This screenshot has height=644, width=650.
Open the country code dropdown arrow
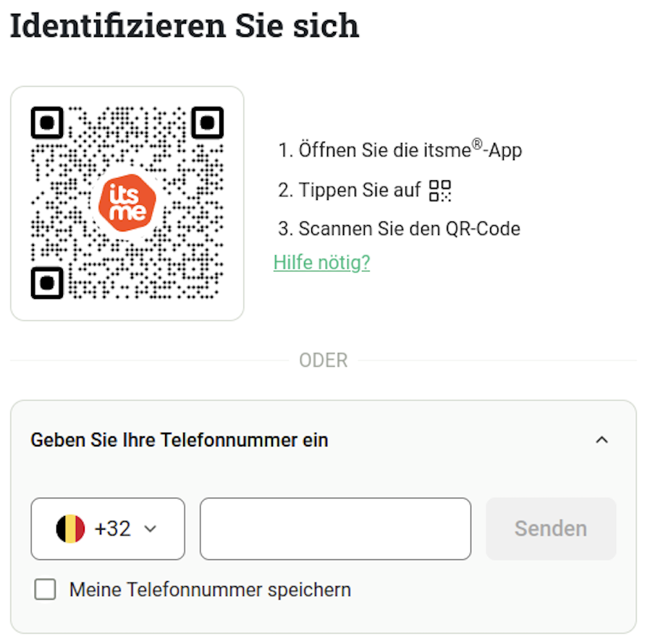point(150,529)
